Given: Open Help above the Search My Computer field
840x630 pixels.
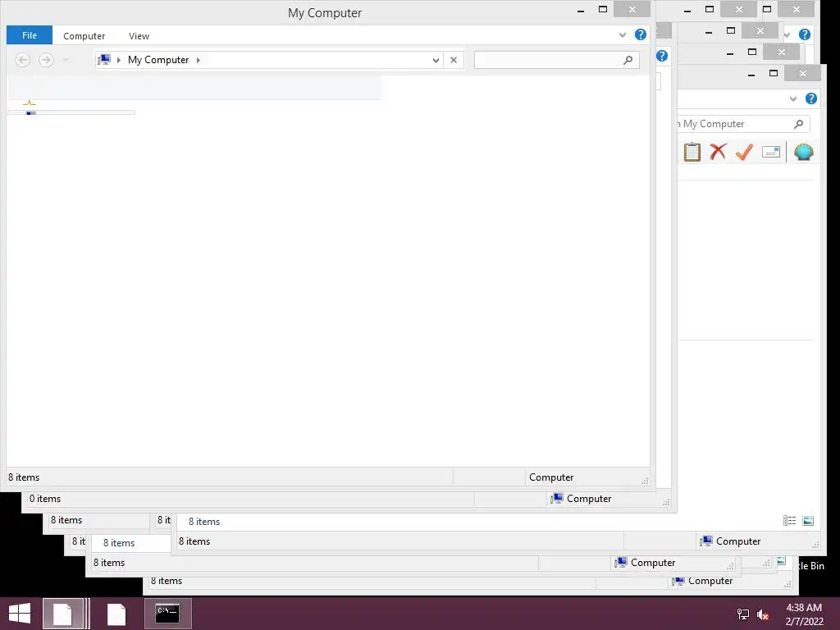Looking at the screenshot, I should coord(811,98).
